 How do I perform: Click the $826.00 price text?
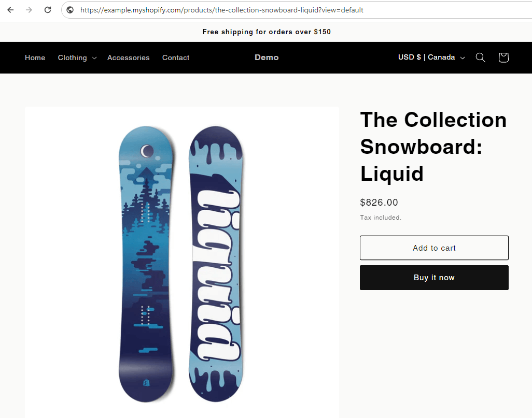(x=379, y=203)
